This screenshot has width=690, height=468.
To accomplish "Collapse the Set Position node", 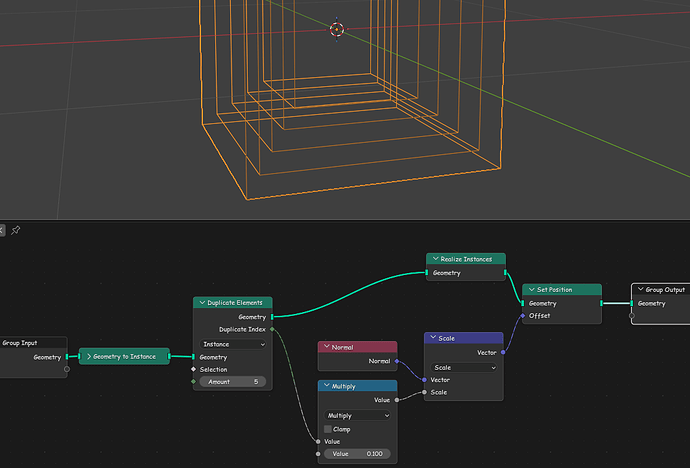I will point(532,289).
